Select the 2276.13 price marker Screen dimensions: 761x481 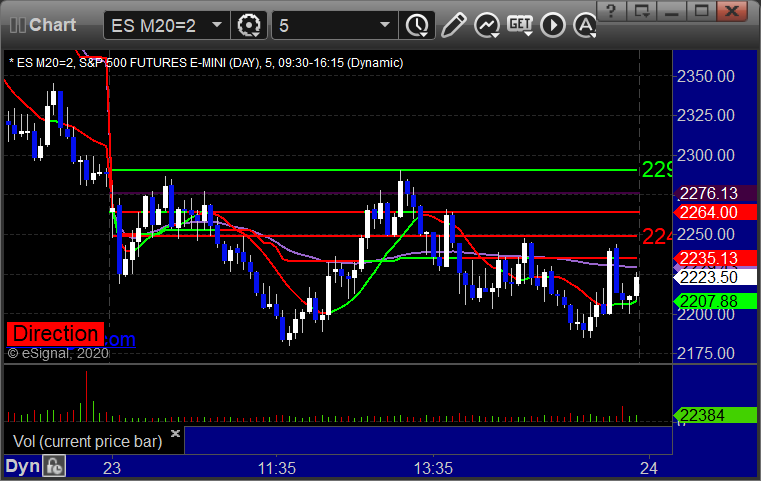715,193
